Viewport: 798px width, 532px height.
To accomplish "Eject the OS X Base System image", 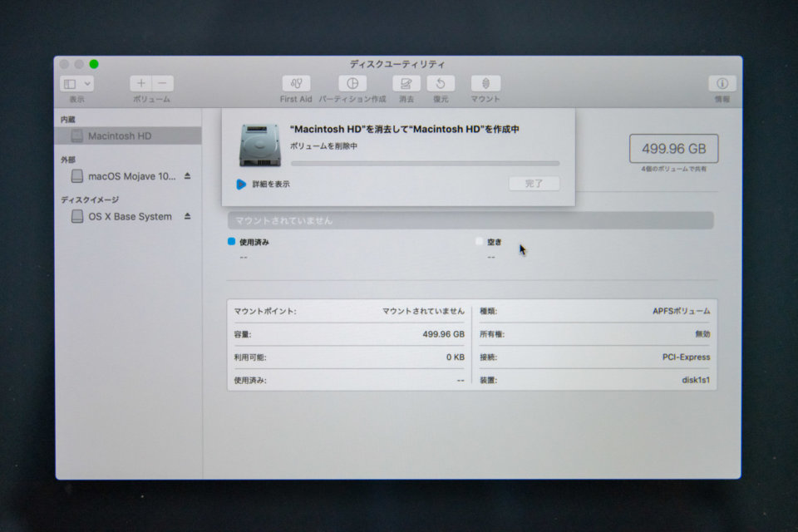I will [x=187, y=216].
